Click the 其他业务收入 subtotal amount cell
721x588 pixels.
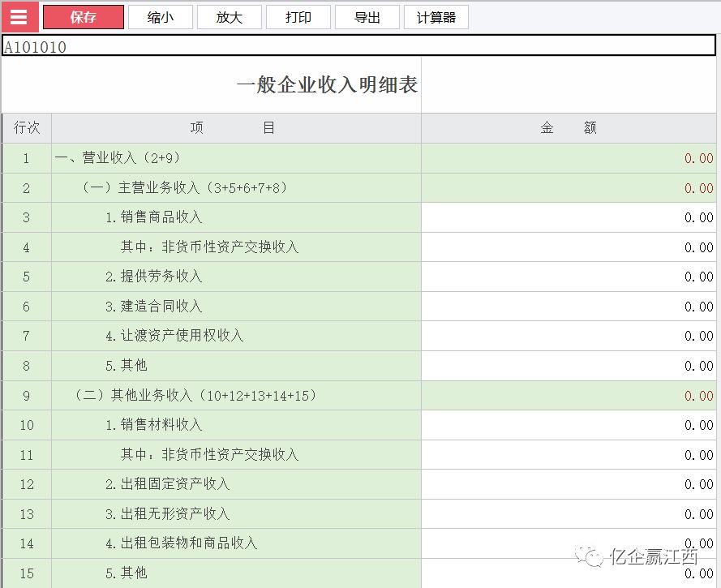[569, 395]
